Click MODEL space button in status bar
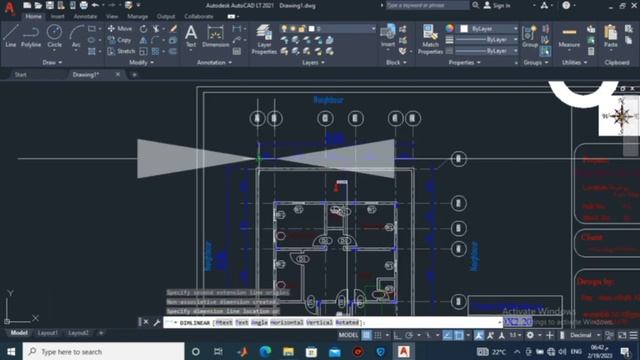This screenshot has width=640, height=360. coord(348,335)
